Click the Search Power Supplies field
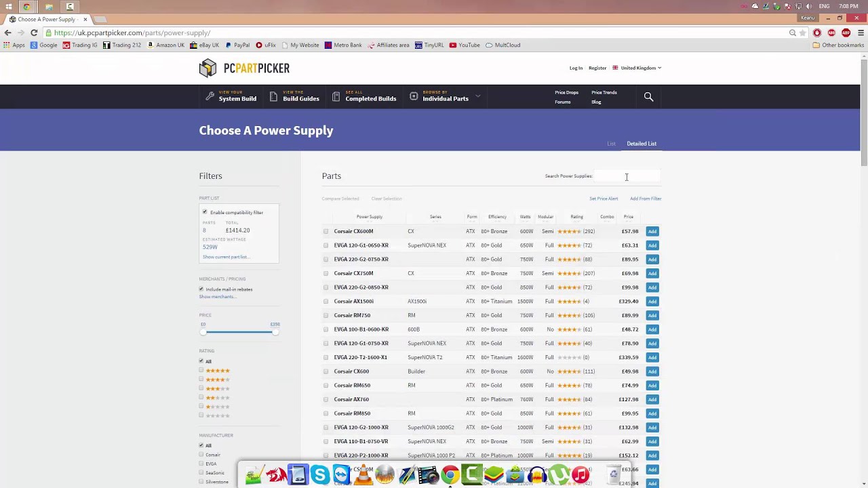Viewport: 868px width, 488px height. [x=627, y=176]
